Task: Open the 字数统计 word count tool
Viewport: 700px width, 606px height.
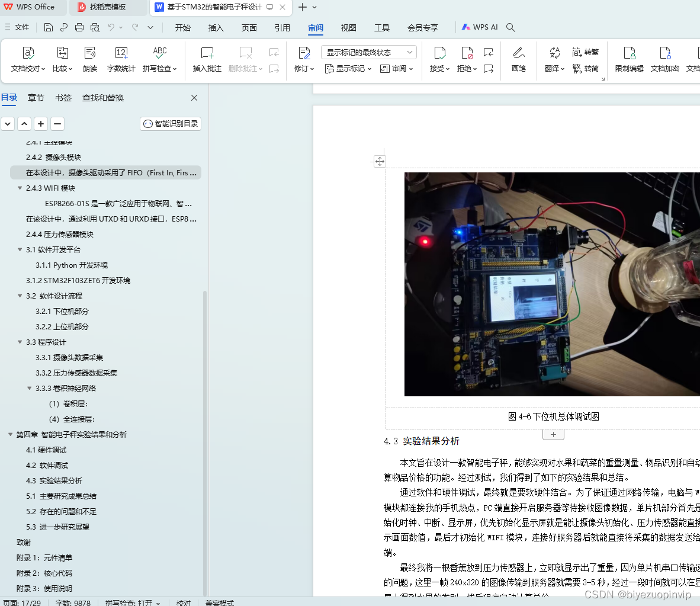Action: point(121,59)
